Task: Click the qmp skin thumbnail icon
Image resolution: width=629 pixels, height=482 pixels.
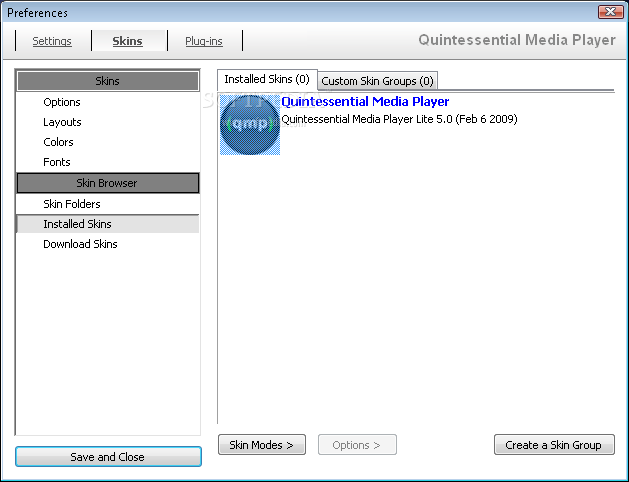Action: tap(250, 125)
